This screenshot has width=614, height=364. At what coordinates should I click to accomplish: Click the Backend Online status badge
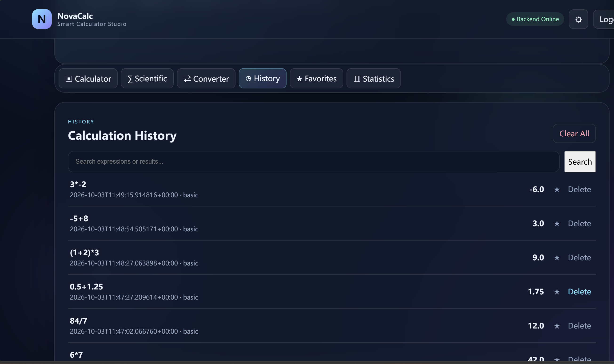click(535, 19)
